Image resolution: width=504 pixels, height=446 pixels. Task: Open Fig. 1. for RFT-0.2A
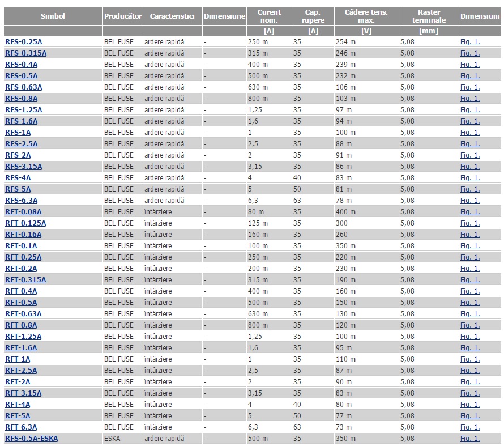coord(470,269)
